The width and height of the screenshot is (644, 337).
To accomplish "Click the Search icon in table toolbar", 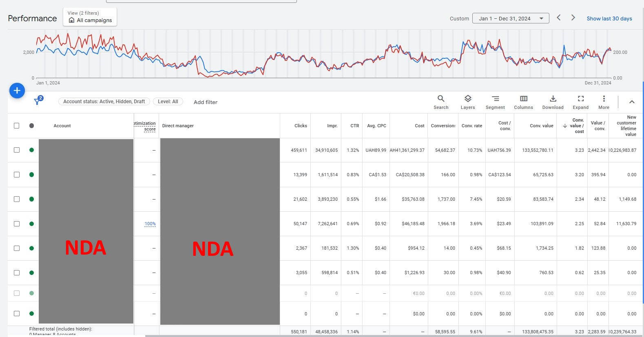I will pos(440,102).
